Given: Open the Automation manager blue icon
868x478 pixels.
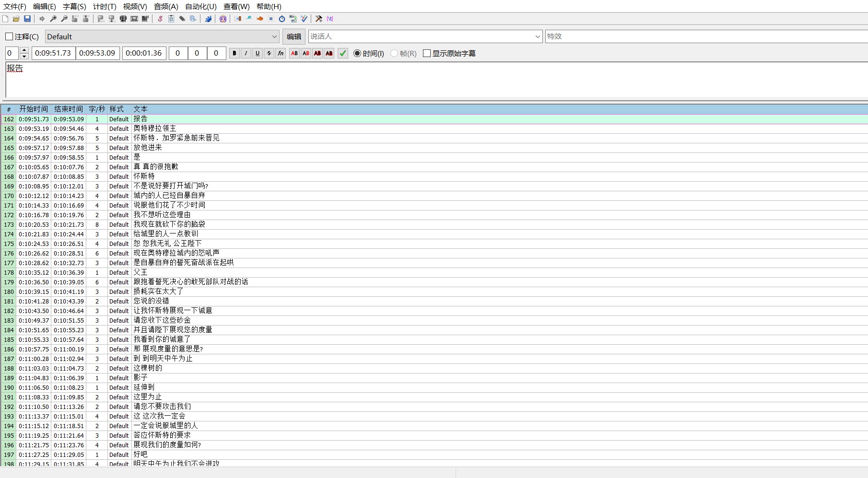Looking at the screenshot, I should click(208, 19).
